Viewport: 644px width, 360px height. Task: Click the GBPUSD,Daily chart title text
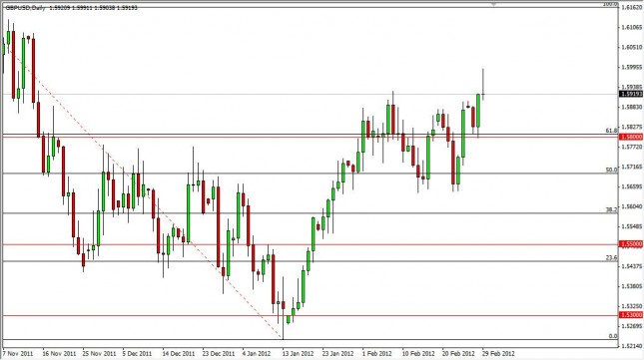[26, 8]
